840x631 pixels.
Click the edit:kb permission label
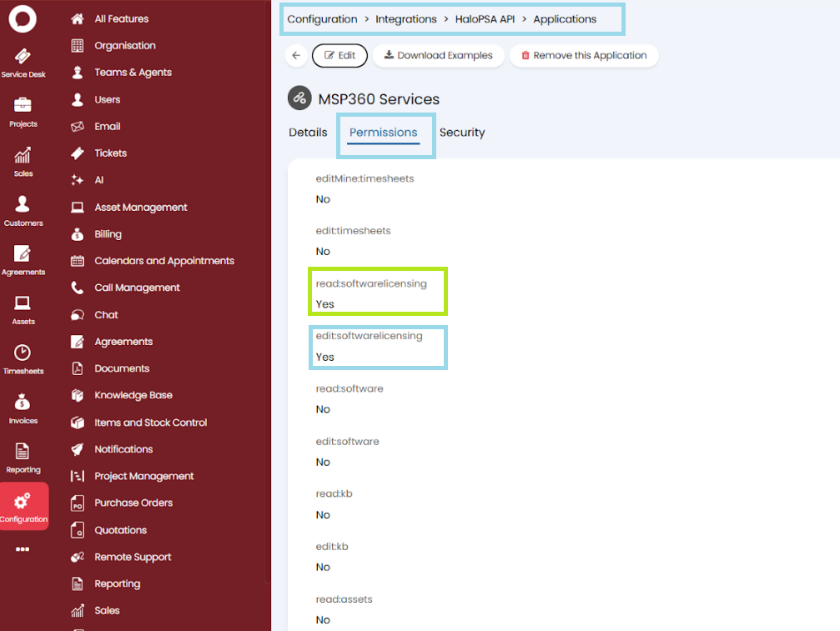332,546
